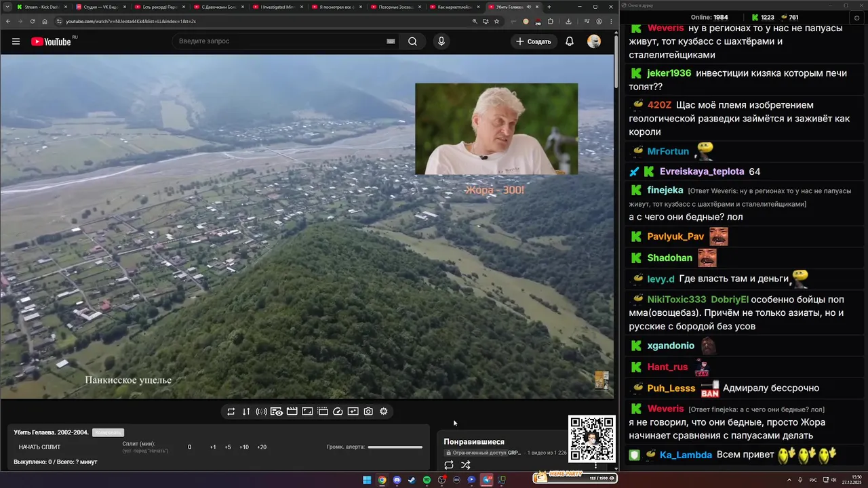Click the browser home icon
Image resolution: width=868 pixels, height=488 pixels.
[x=45, y=21]
